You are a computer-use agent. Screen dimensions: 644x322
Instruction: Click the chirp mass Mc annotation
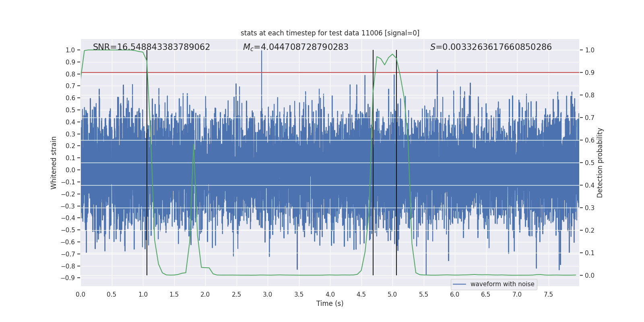[x=296, y=47]
